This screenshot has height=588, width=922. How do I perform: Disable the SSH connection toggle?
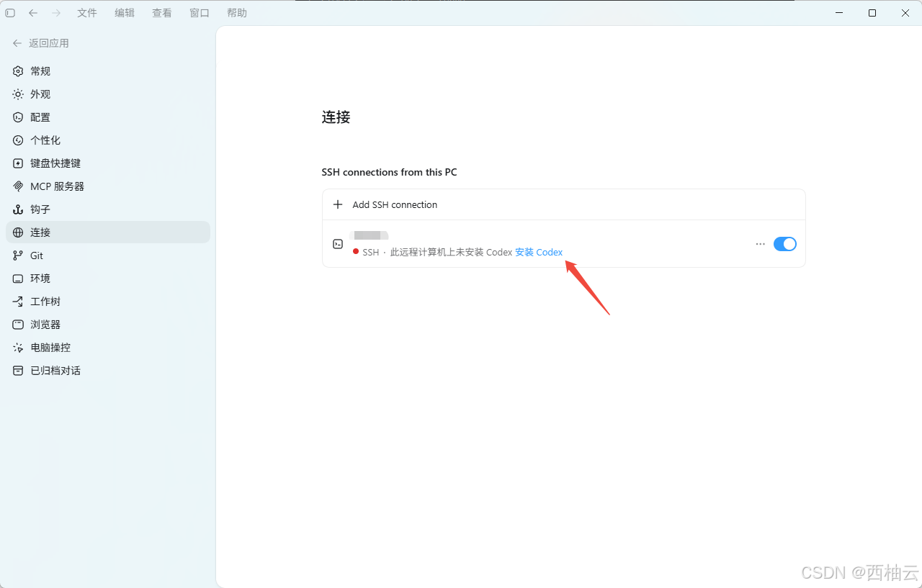tap(785, 244)
